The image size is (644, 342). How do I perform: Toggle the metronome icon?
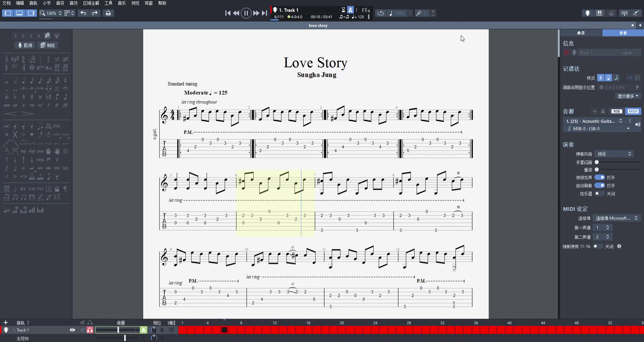[x=350, y=10]
